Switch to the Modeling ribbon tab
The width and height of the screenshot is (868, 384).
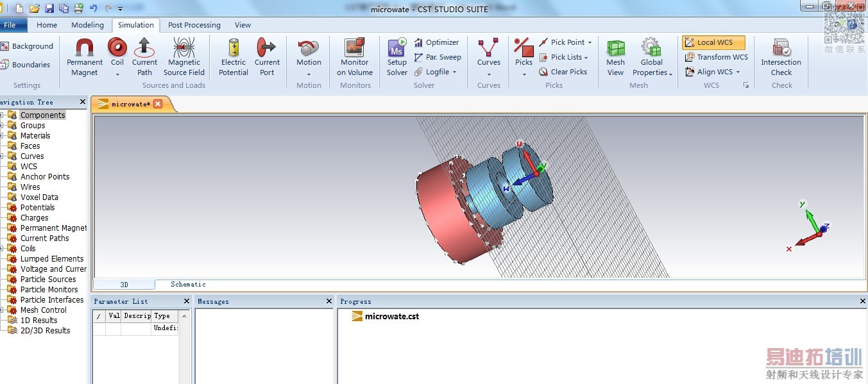point(87,25)
